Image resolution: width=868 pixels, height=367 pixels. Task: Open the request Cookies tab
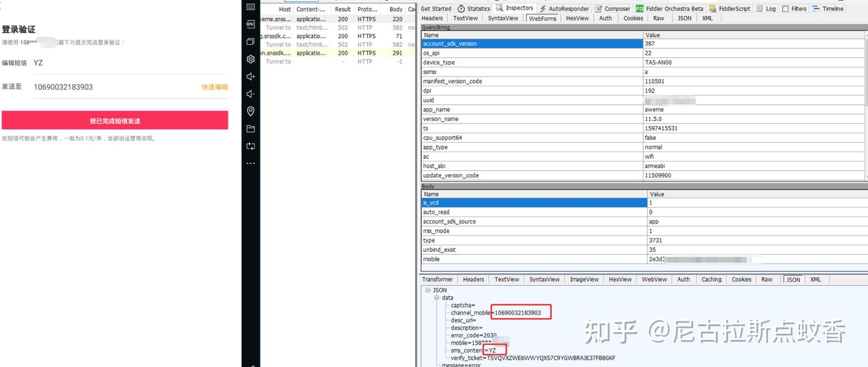tap(633, 18)
